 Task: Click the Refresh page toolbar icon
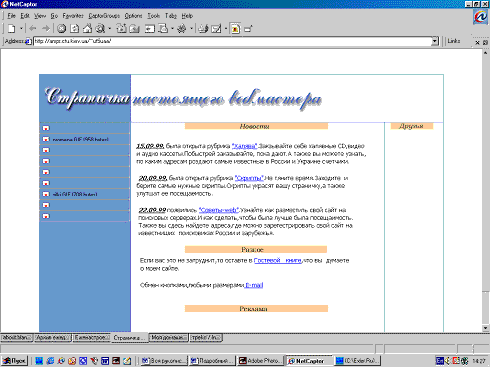click(x=75, y=29)
